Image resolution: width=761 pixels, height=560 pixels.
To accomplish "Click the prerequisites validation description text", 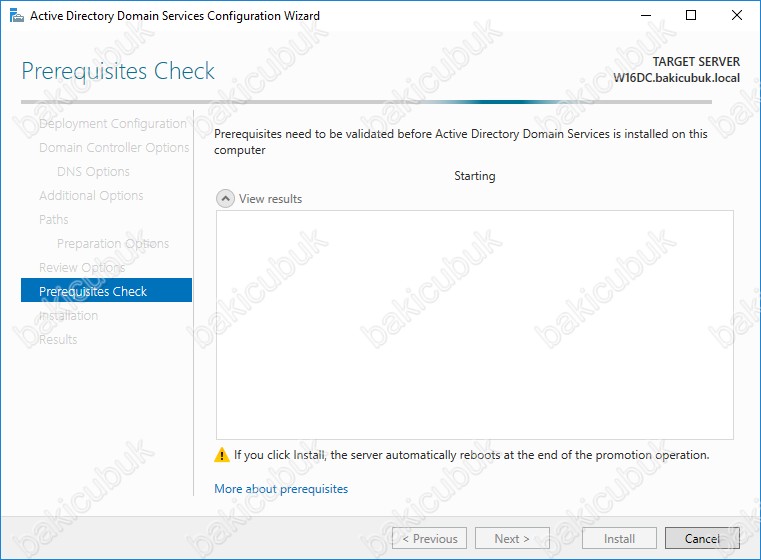I will coord(461,142).
